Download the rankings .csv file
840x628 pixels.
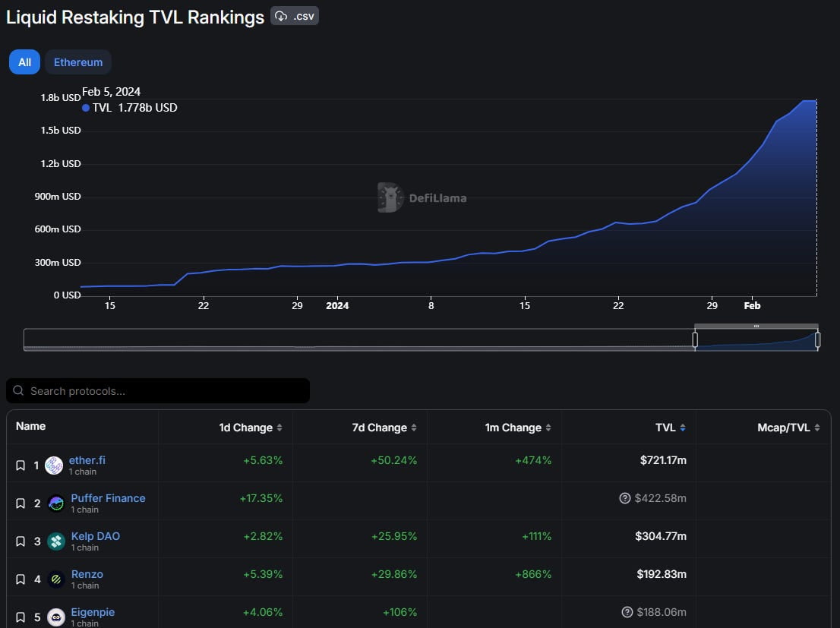pos(295,16)
